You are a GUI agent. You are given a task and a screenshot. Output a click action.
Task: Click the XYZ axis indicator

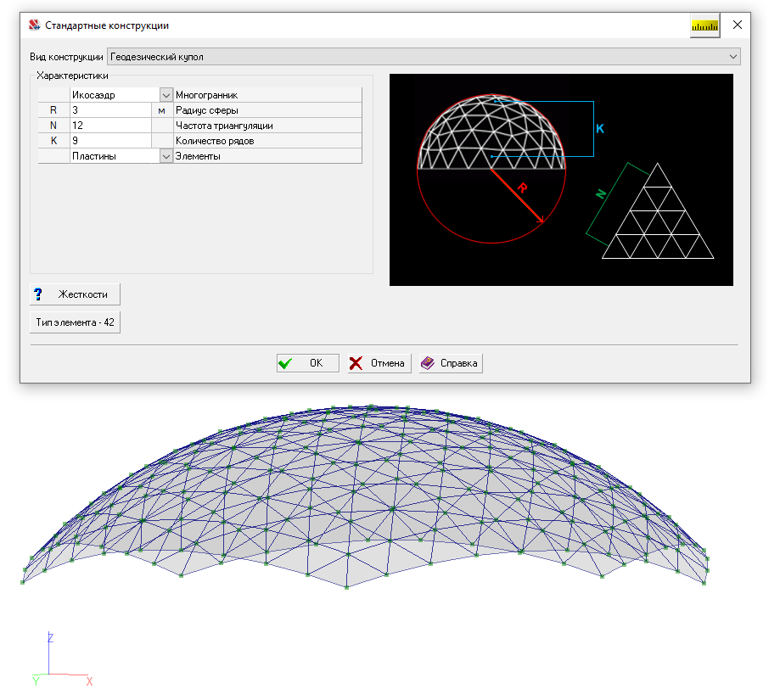[62, 659]
